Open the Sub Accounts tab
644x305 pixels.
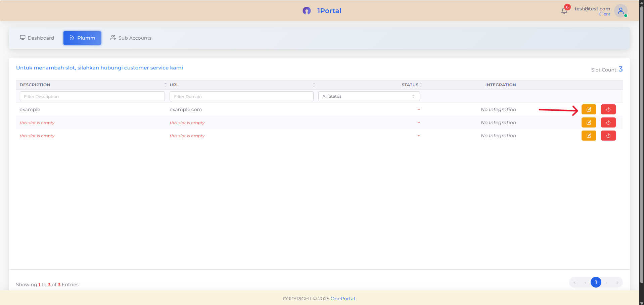[x=131, y=38]
